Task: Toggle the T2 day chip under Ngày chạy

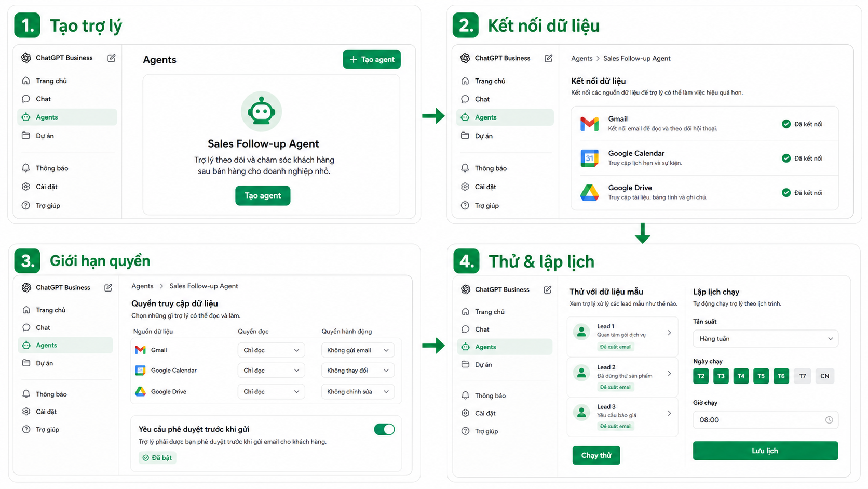Action: (x=701, y=376)
